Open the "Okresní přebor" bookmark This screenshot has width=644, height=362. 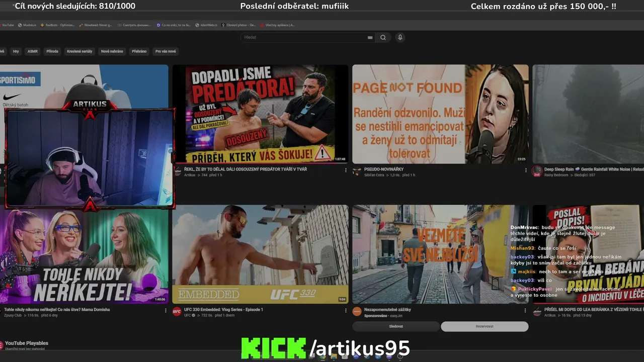coord(238,25)
